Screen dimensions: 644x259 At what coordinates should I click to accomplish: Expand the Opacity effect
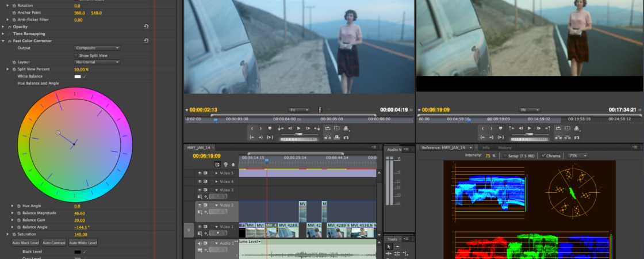coord(3,26)
